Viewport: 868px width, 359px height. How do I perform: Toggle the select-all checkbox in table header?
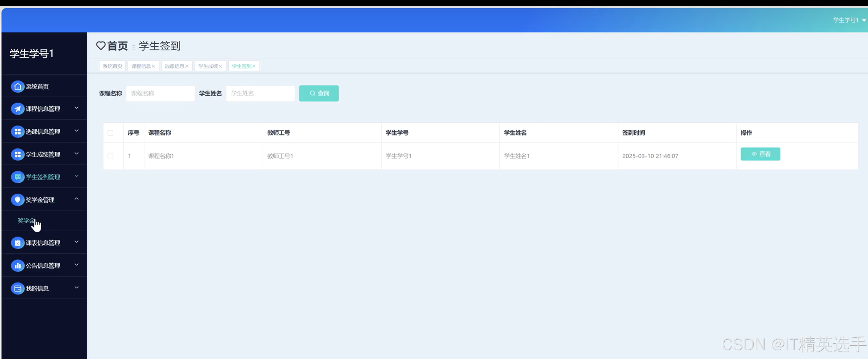coord(110,133)
